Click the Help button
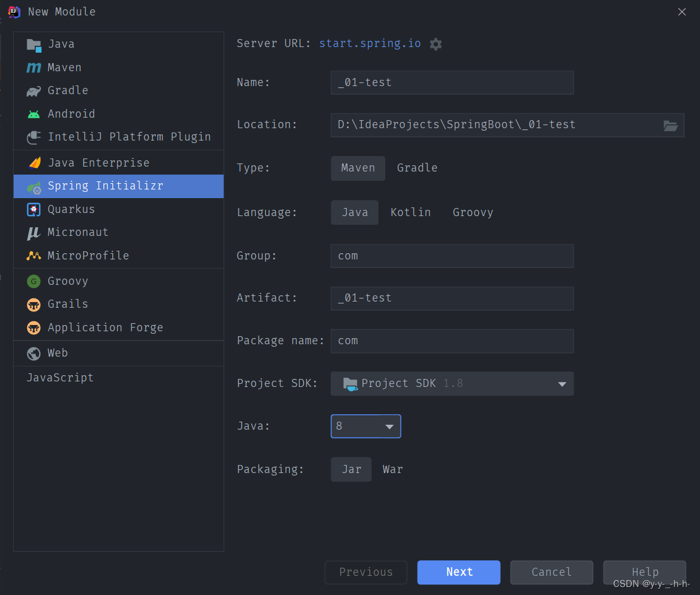 644,572
